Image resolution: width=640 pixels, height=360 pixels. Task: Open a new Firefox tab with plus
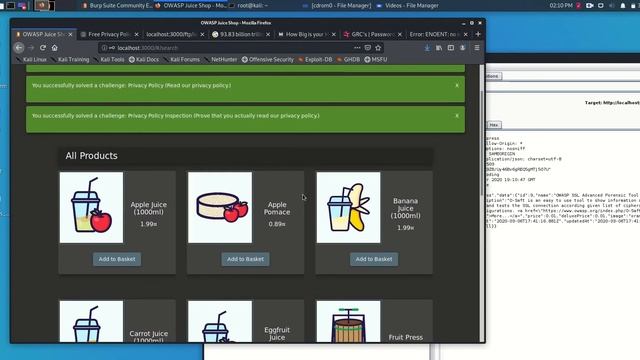point(478,34)
